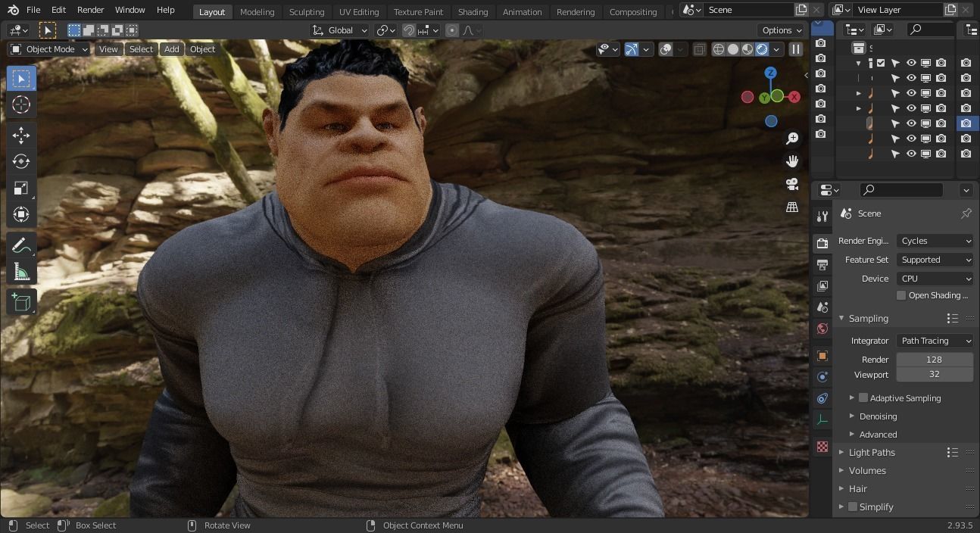Open the Edit menu

(x=58, y=11)
